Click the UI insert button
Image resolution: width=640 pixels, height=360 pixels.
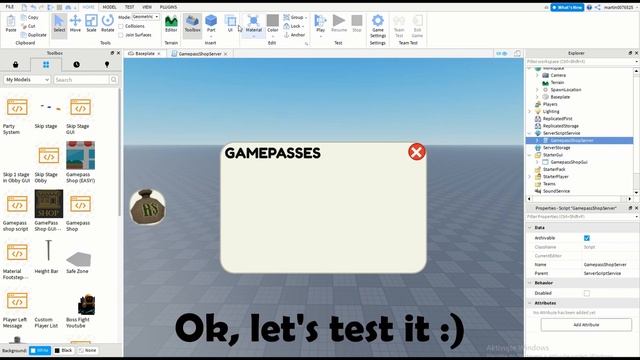pos(230,24)
